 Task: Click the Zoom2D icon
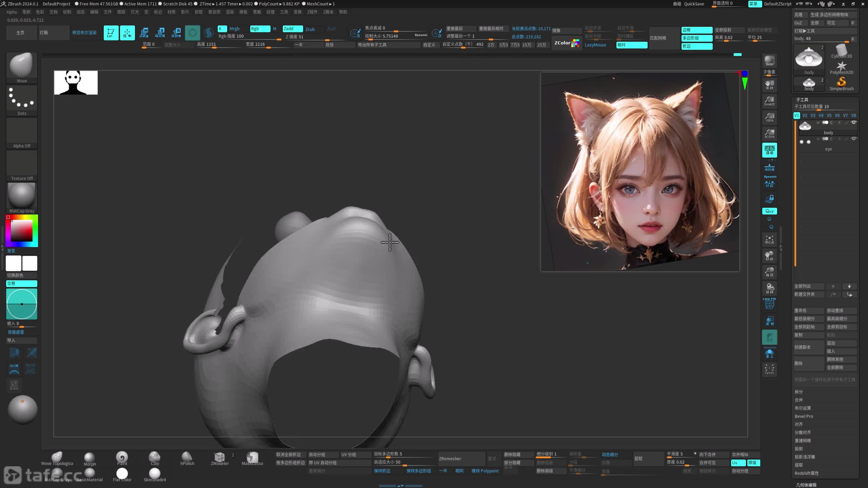[x=769, y=101]
